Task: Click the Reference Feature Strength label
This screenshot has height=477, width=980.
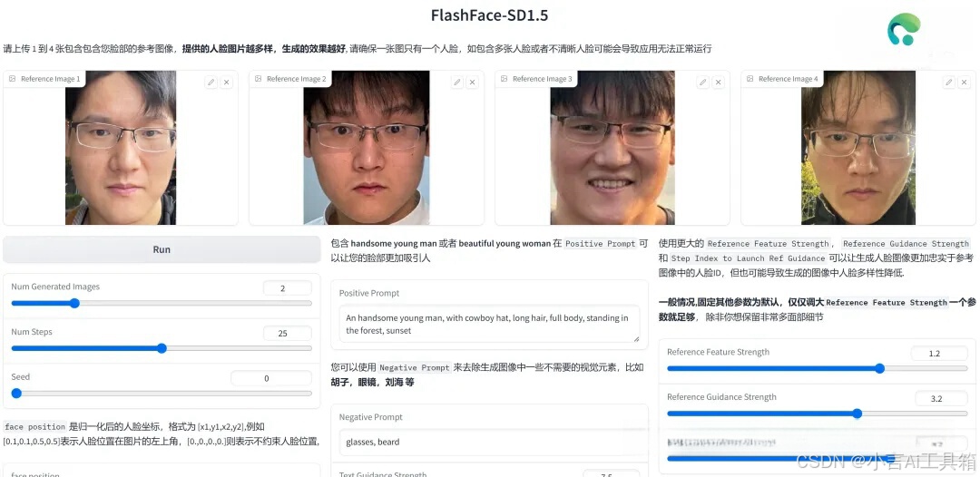Action: click(x=718, y=352)
